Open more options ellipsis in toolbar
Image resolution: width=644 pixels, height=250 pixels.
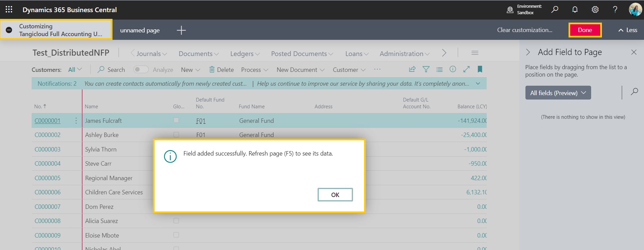pyautogui.click(x=377, y=69)
